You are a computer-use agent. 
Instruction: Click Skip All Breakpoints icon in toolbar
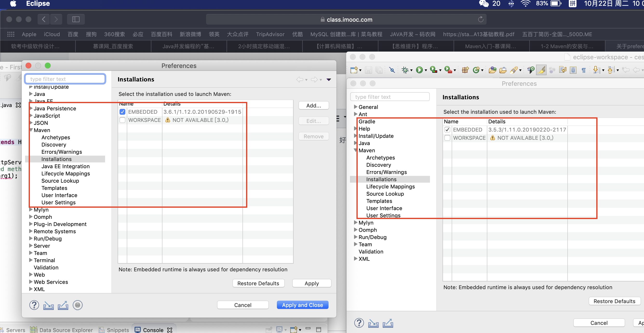[x=392, y=70]
